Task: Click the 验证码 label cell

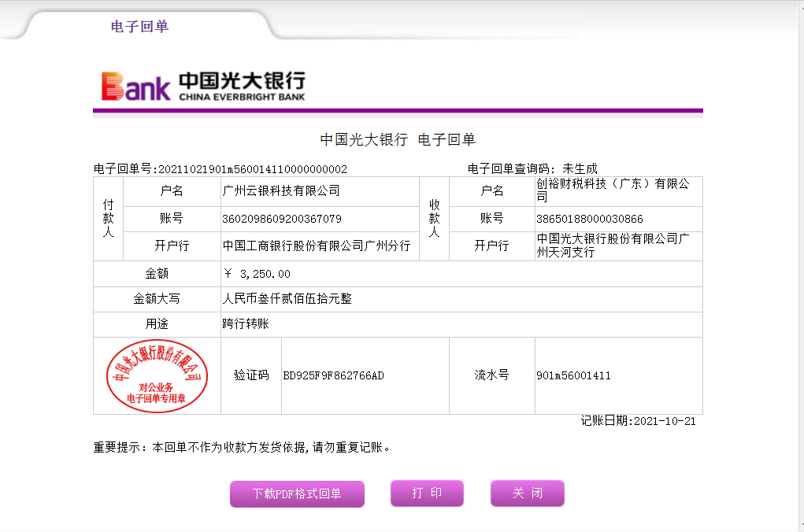Action: pos(251,375)
